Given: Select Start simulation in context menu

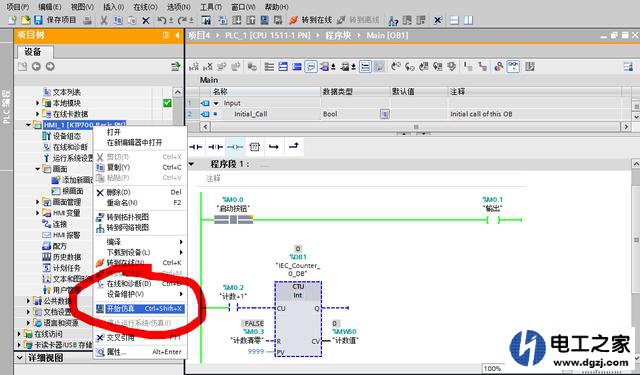Looking at the screenshot, I should 140,308.
